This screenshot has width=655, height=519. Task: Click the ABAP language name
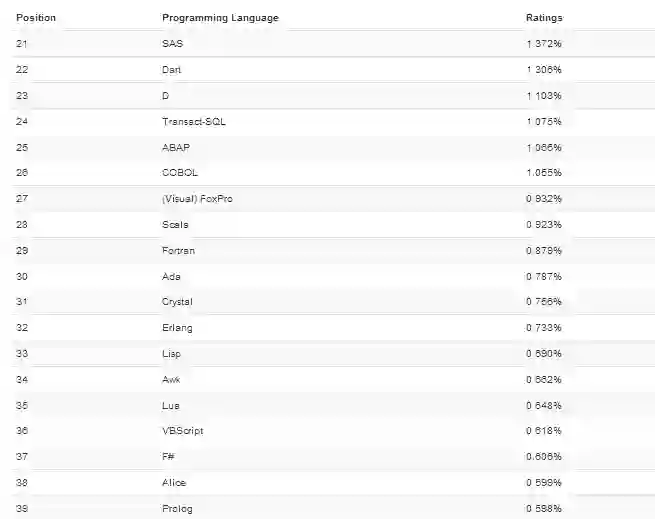(x=176, y=147)
